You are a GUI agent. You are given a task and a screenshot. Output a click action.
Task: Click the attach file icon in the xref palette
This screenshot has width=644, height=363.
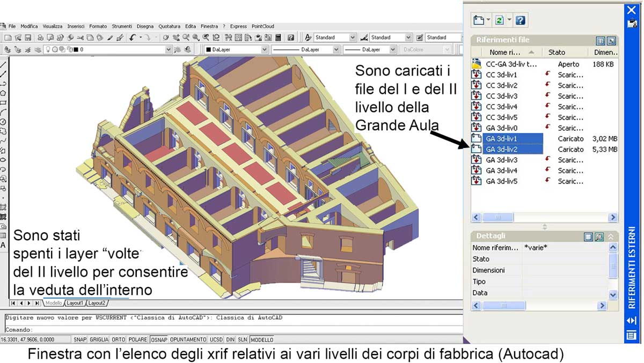point(479,20)
